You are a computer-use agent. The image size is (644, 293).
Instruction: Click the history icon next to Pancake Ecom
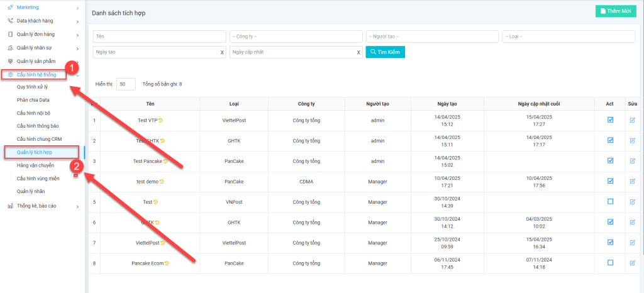point(167,263)
